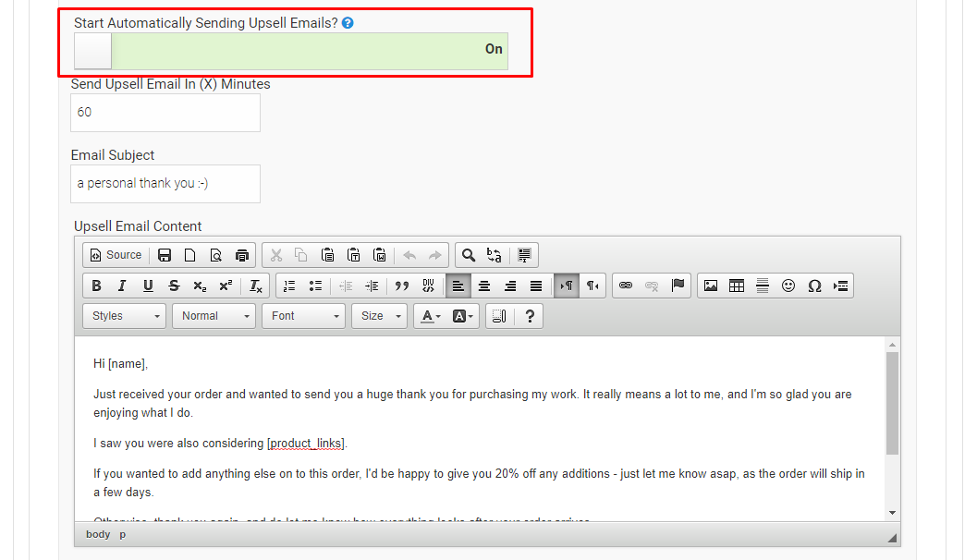Screen dimensions: 977x560
Task: Click the Email Subject field
Action: click(165, 184)
